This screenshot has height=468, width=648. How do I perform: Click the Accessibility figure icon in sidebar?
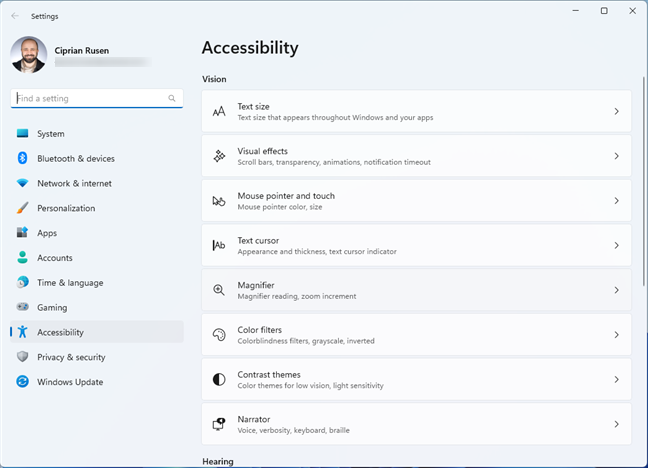22,332
